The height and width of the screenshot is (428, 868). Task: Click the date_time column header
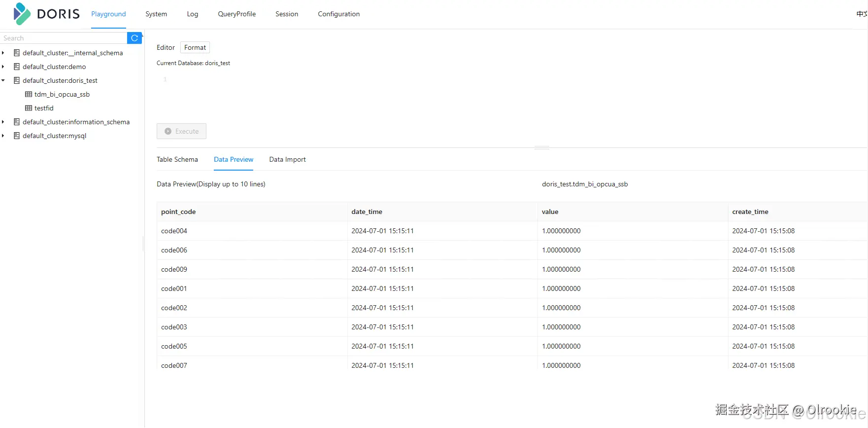point(442,212)
